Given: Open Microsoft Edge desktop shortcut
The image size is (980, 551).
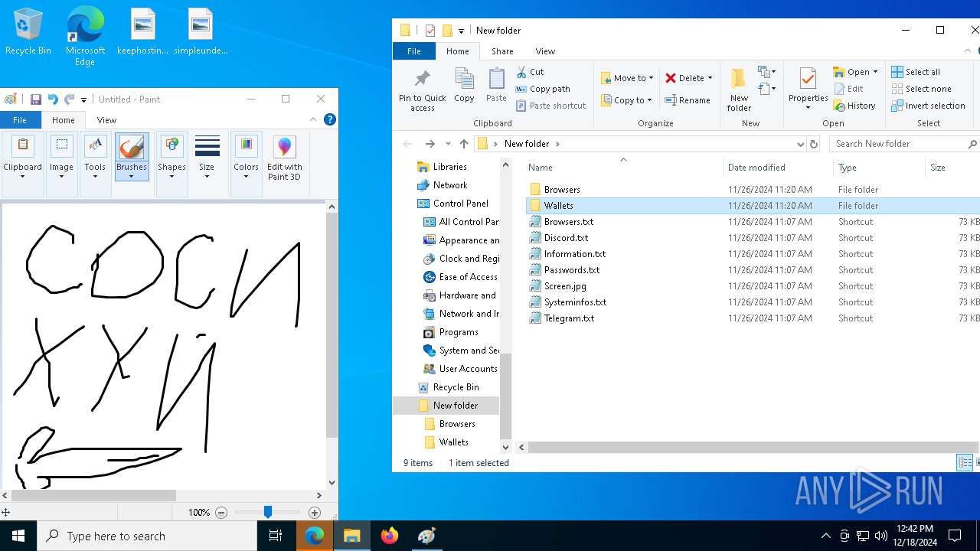Looking at the screenshot, I should pyautogui.click(x=85, y=35).
